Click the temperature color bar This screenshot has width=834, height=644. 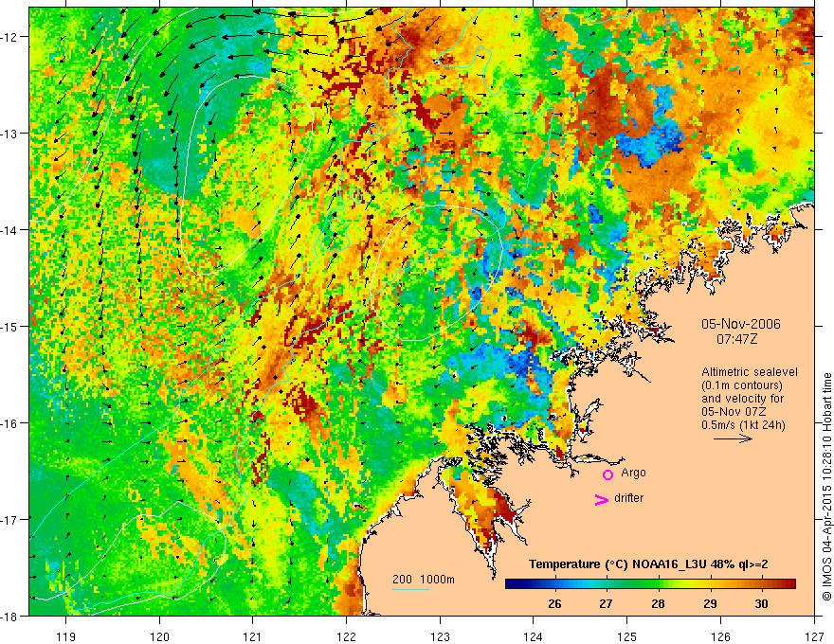pos(650,583)
